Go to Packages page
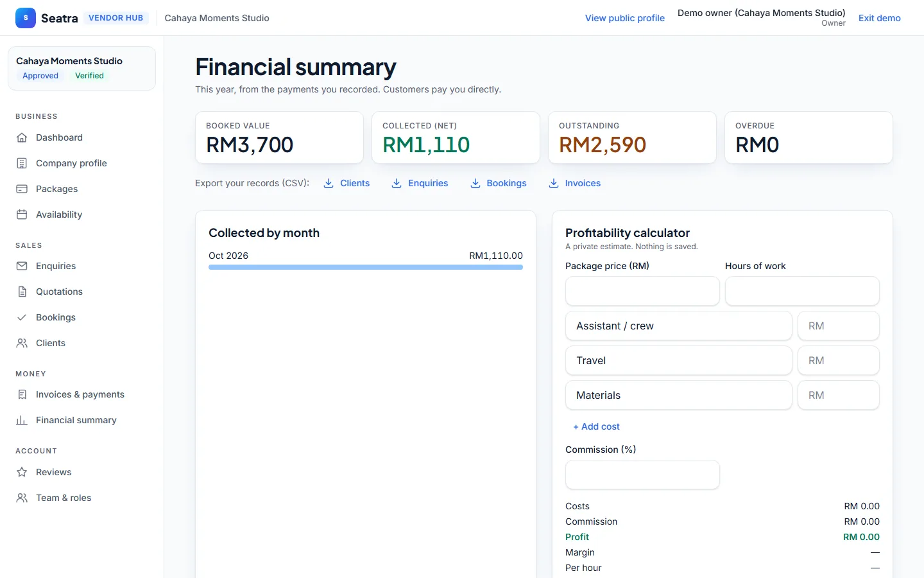 pyautogui.click(x=81, y=189)
